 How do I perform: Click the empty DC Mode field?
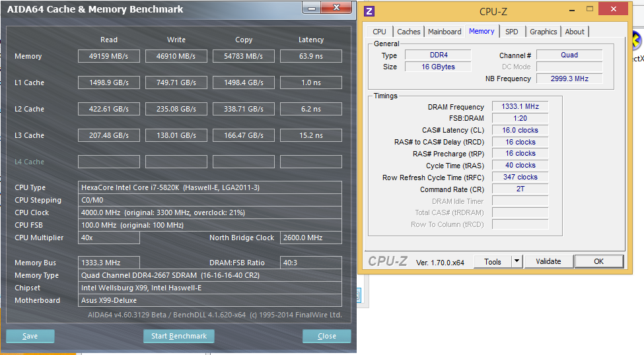tap(569, 67)
